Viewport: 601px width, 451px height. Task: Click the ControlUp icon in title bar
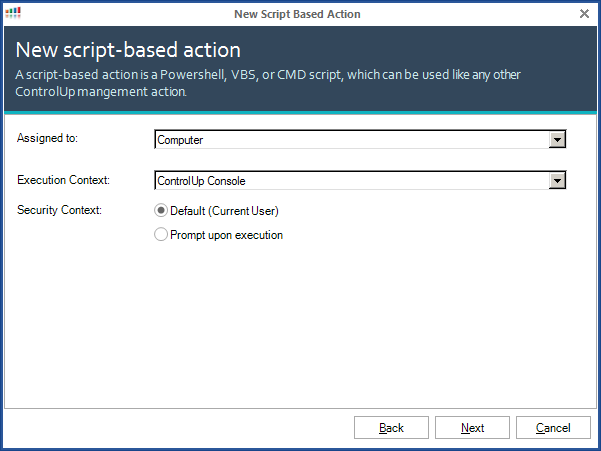[x=13, y=14]
